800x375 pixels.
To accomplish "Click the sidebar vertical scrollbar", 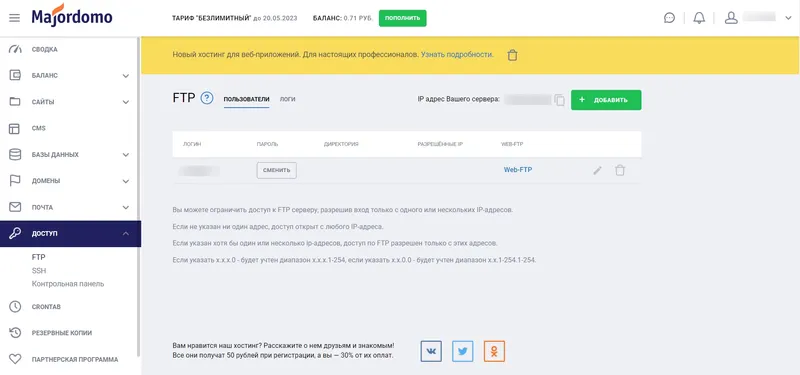I will 138,196.
